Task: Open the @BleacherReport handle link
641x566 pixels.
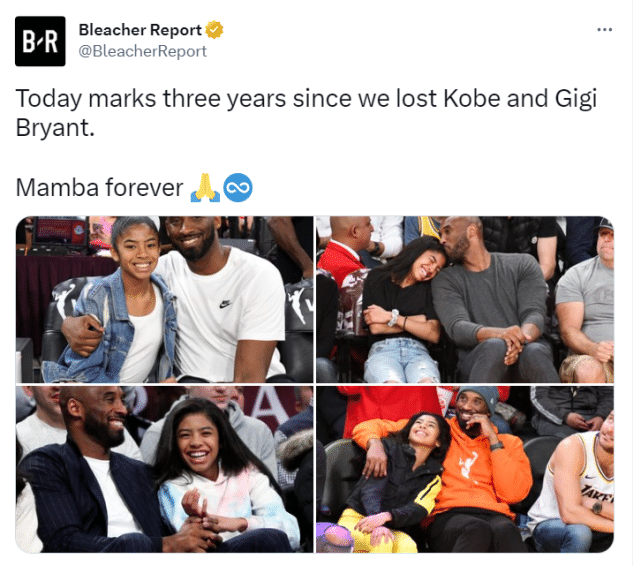Action: (143, 51)
